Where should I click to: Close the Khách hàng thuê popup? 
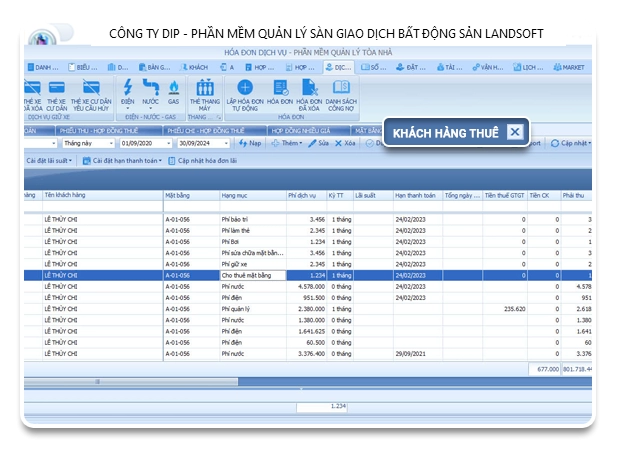514,132
